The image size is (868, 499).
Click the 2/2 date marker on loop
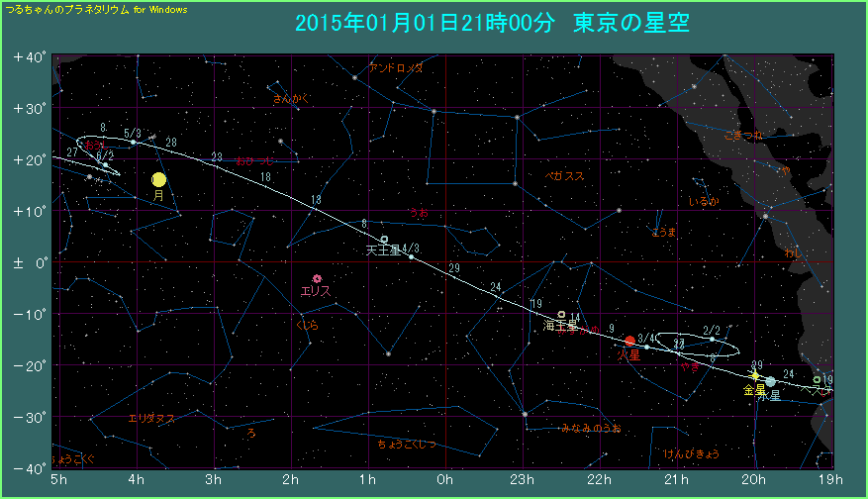(x=712, y=340)
